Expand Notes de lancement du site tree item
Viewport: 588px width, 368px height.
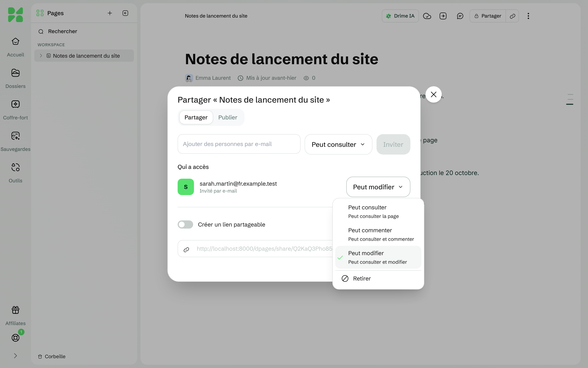click(x=41, y=56)
